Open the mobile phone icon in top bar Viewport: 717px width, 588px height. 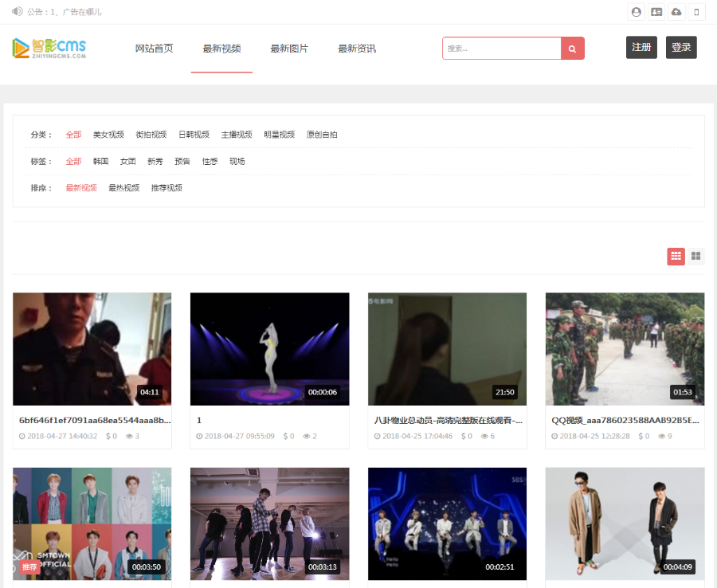pyautogui.click(x=696, y=12)
